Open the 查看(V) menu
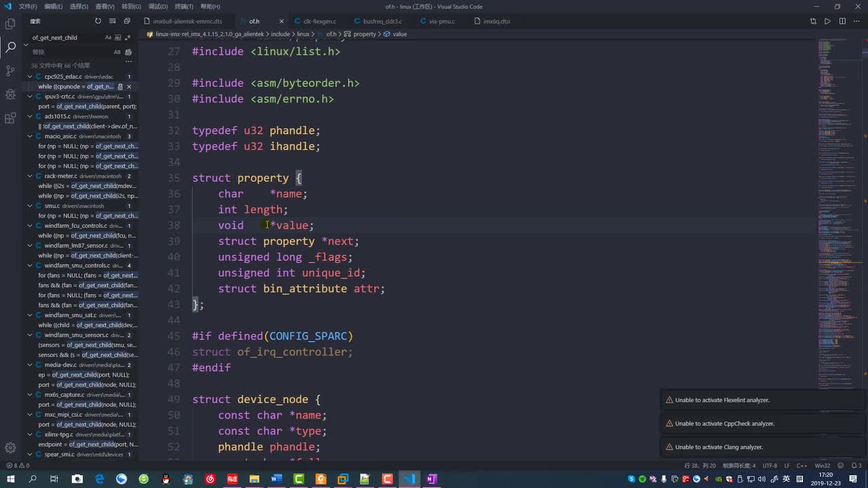Image resolution: width=868 pixels, height=488 pixels. pyautogui.click(x=104, y=6)
